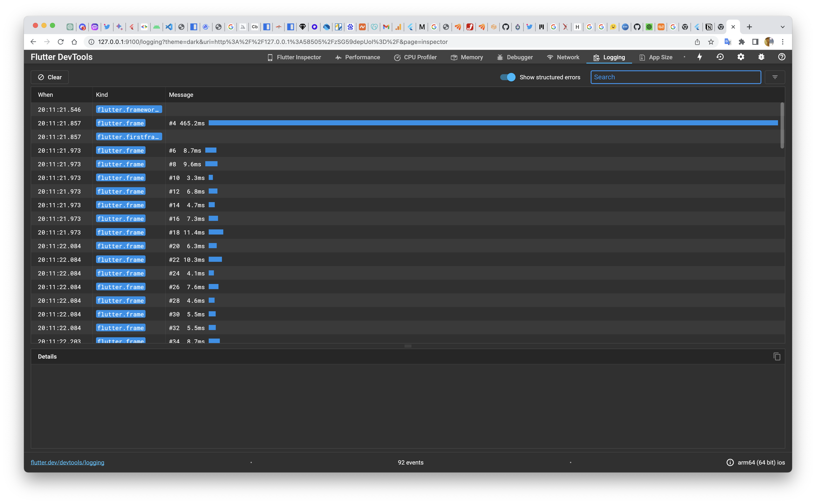This screenshot has height=504, width=816.
Task: Switch to the CPU Profiler tab
Action: (415, 57)
